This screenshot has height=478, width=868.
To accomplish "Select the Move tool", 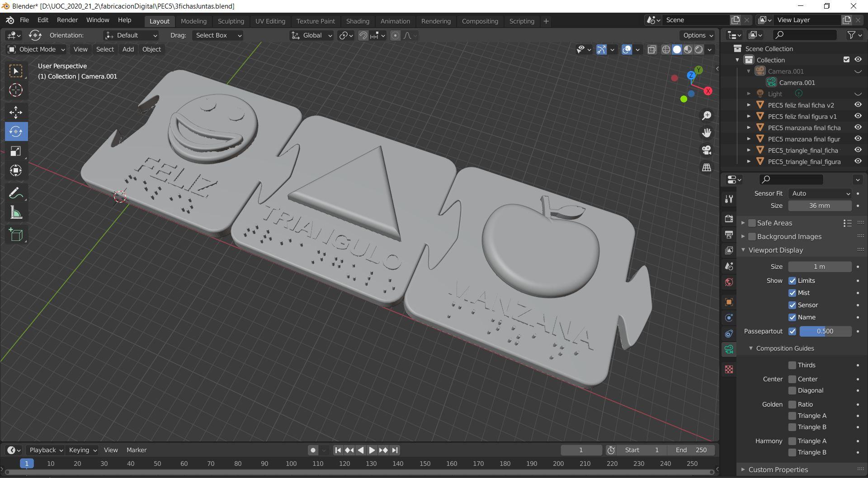I will pyautogui.click(x=16, y=112).
